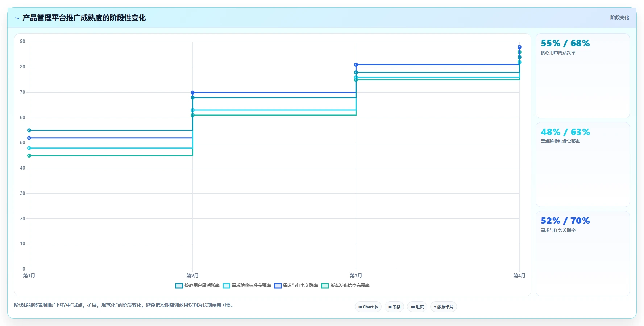Click the 需求与任务关联率 blue legend swatch
Viewport: 644px width, 326px height.
click(278, 285)
